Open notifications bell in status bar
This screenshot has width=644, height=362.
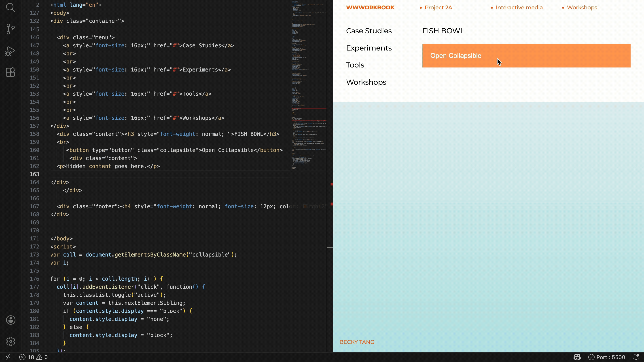(636, 357)
